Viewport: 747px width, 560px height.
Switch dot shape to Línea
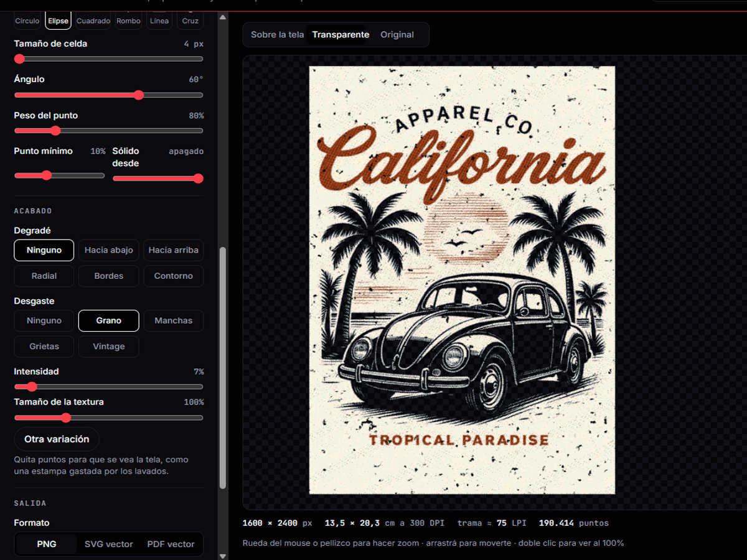pos(159,21)
